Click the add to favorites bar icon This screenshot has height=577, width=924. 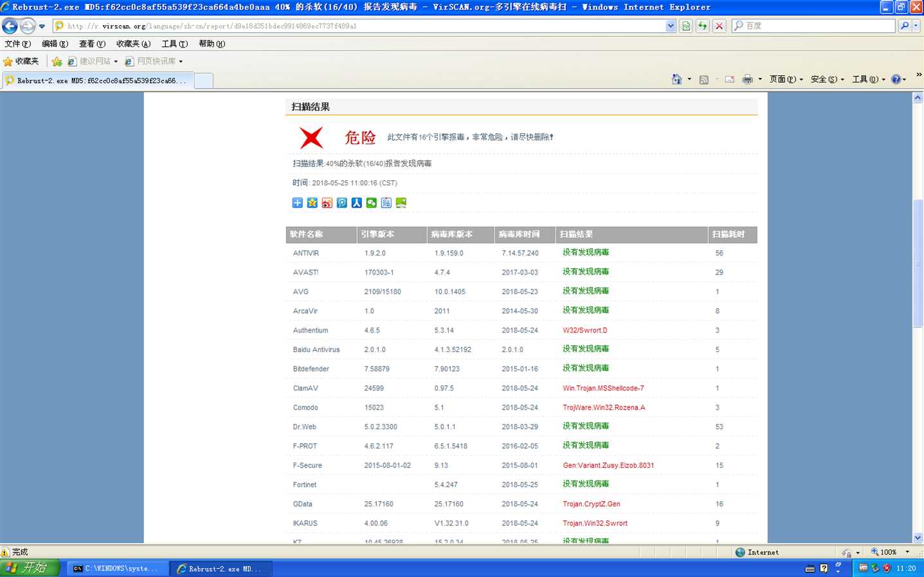(57, 61)
